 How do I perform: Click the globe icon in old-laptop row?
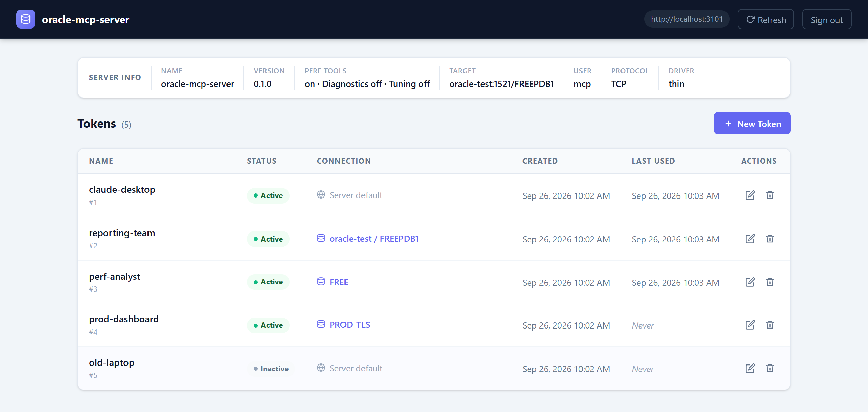pyautogui.click(x=321, y=368)
